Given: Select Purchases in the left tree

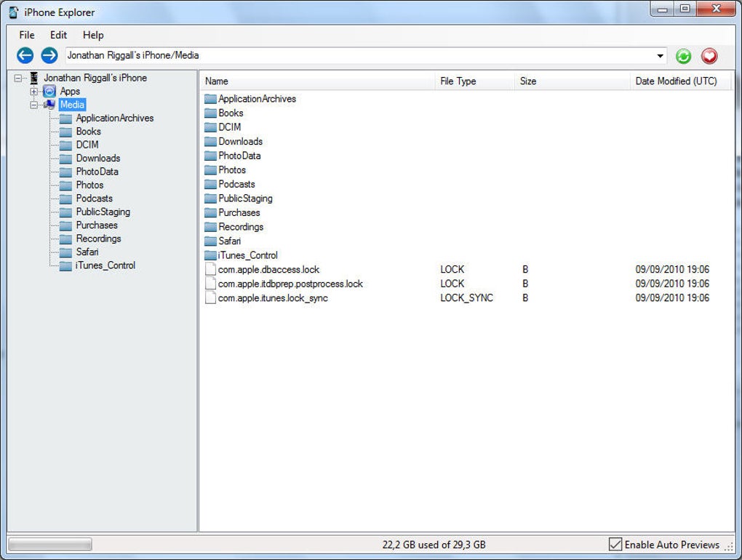Looking at the screenshot, I should click(97, 225).
